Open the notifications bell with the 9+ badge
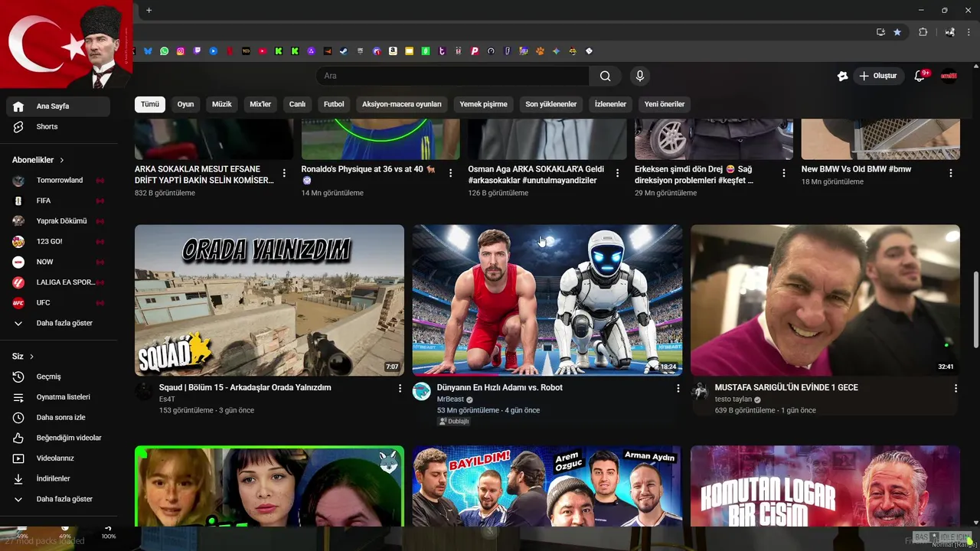The image size is (980, 551). [x=920, y=76]
